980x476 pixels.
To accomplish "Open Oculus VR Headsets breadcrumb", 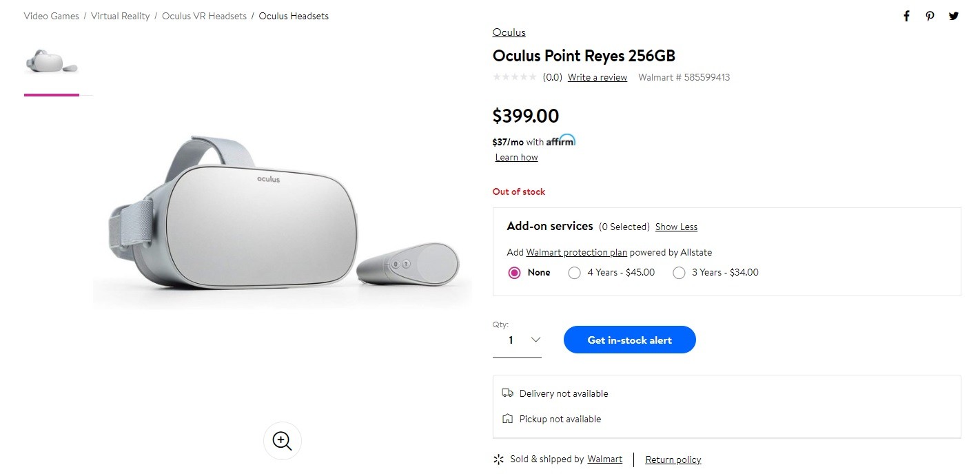I will [x=204, y=16].
